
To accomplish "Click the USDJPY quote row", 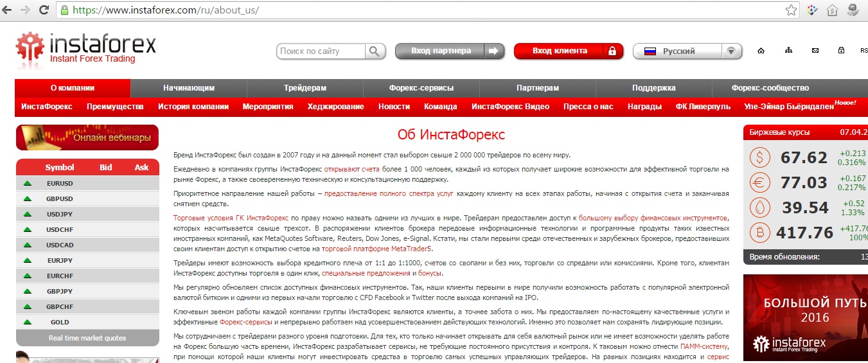I will (87, 214).
